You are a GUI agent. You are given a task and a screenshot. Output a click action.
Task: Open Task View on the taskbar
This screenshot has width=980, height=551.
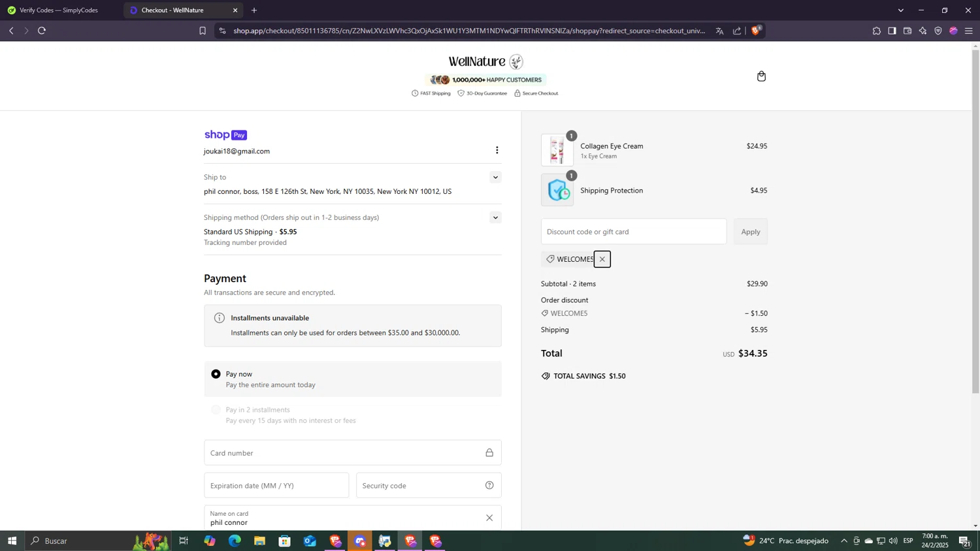[x=184, y=541]
